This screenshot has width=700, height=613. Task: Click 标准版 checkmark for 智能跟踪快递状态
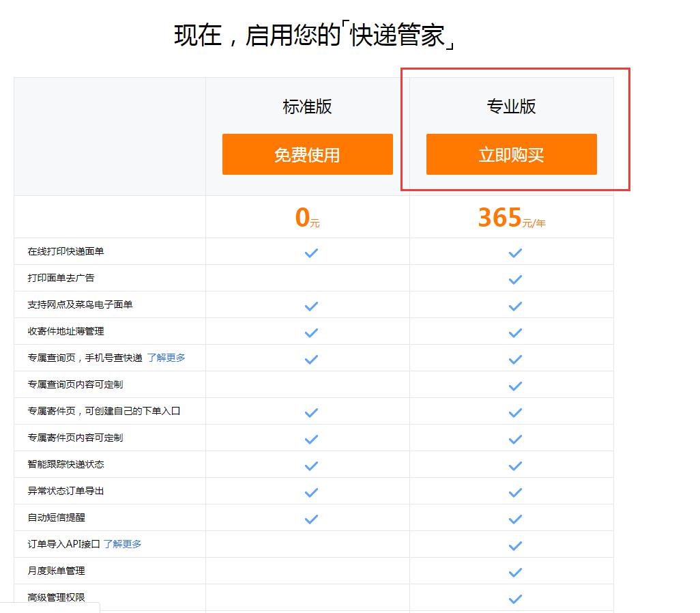click(311, 466)
